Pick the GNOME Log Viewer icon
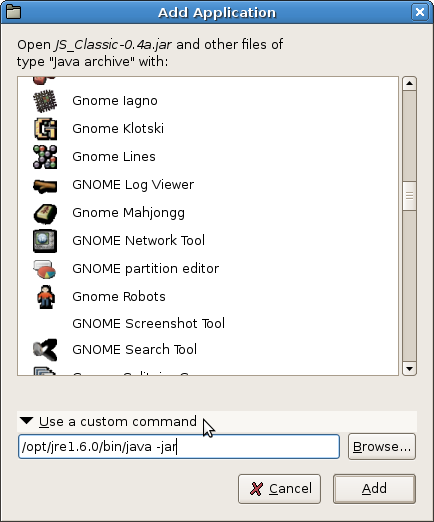Viewport: 434px width, 522px height. click(x=45, y=185)
